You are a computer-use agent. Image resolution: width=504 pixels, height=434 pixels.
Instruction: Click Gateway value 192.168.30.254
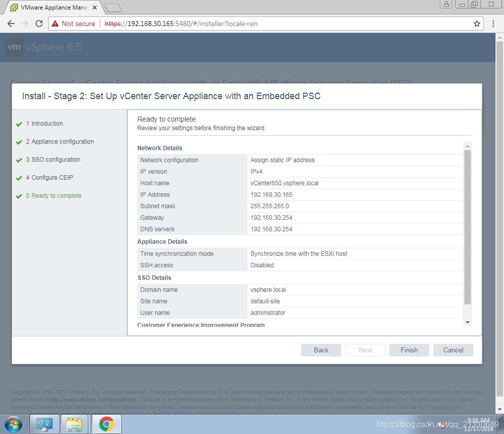271,218
